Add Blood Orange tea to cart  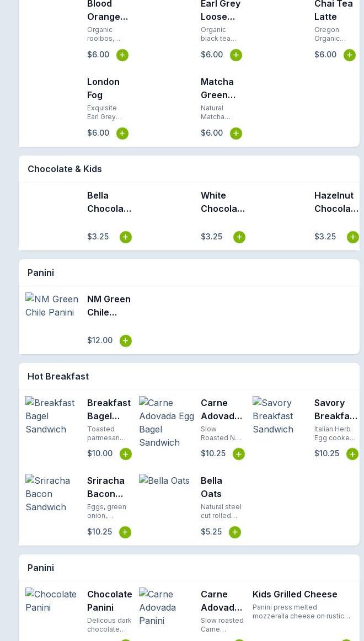(122, 55)
